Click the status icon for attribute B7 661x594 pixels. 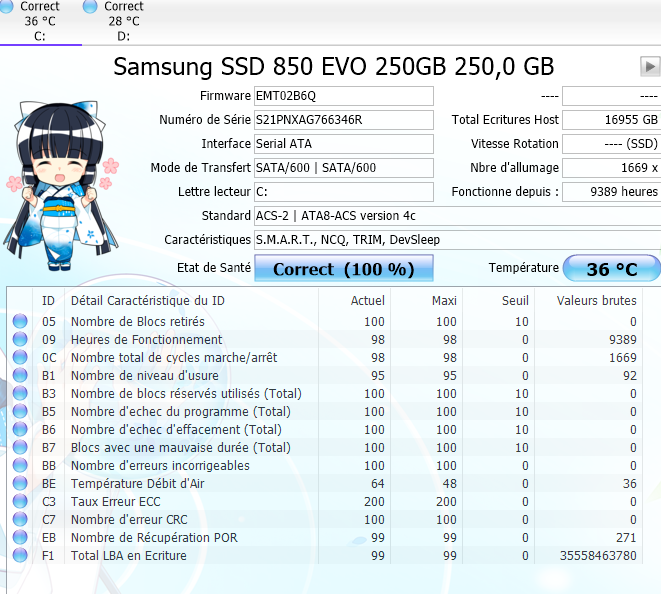(x=20, y=447)
